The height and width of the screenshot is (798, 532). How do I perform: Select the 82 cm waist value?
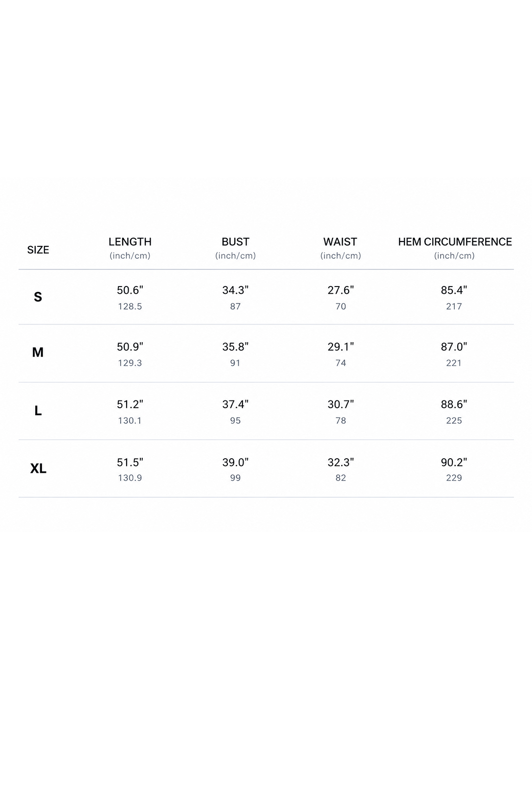(341, 478)
